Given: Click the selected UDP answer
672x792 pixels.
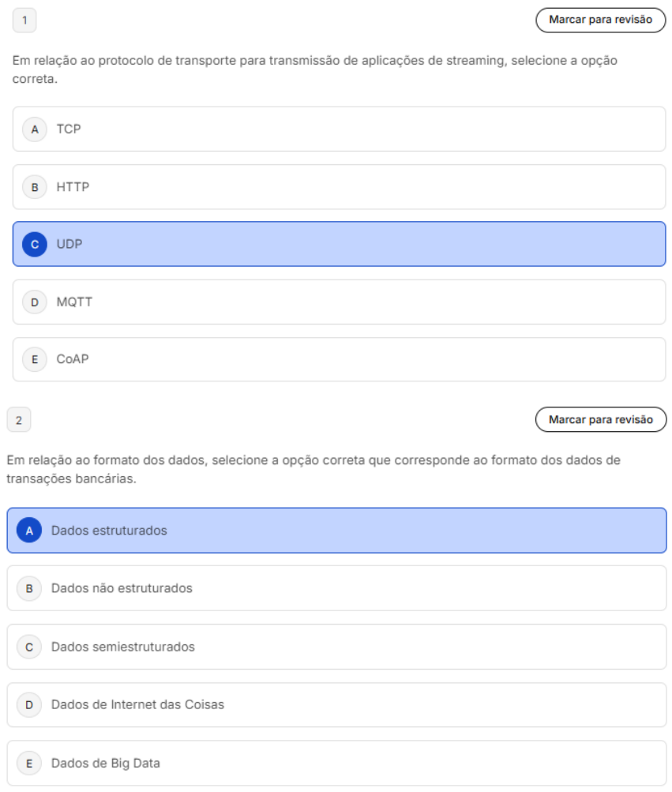Looking at the screenshot, I should coord(339,244).
